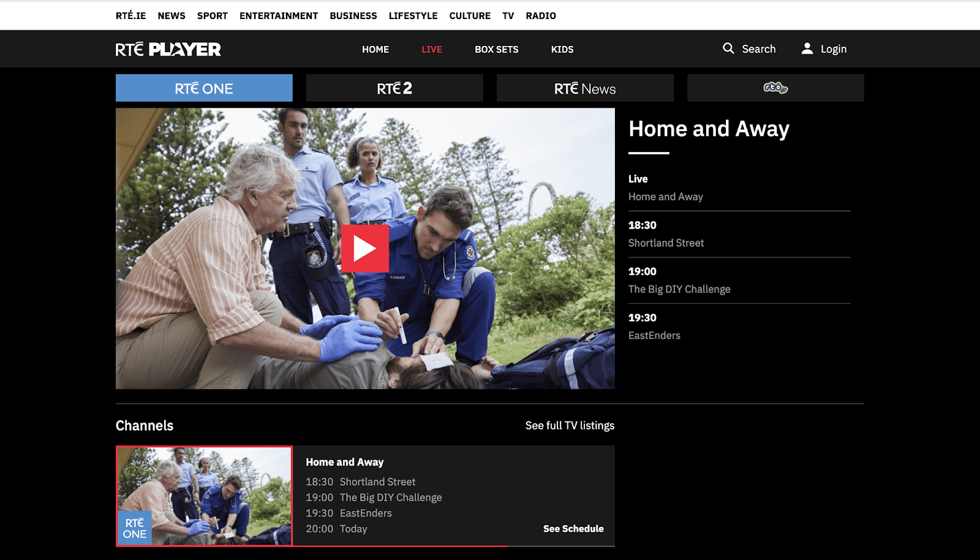The height and width of the screenshot is (560, 980).
Task: Play the Home and Away live stream
Action: click(365, 249)
